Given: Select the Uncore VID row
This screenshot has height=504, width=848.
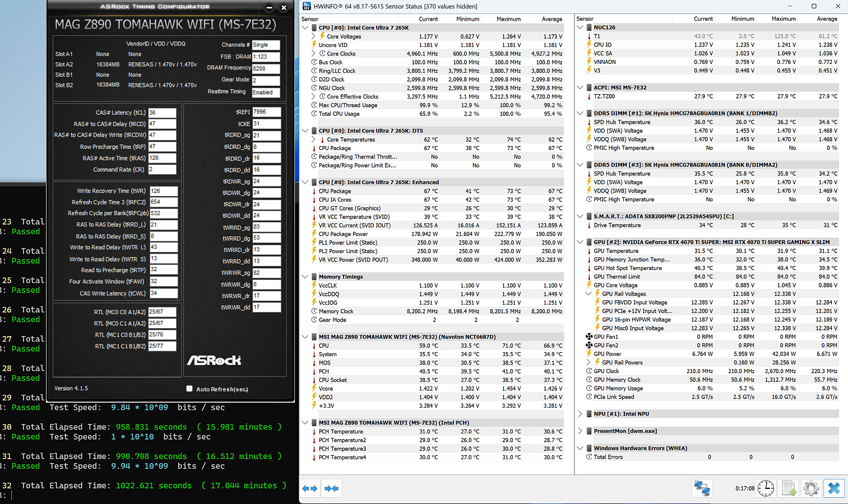Looking at the screenshot, I should 437,45.
